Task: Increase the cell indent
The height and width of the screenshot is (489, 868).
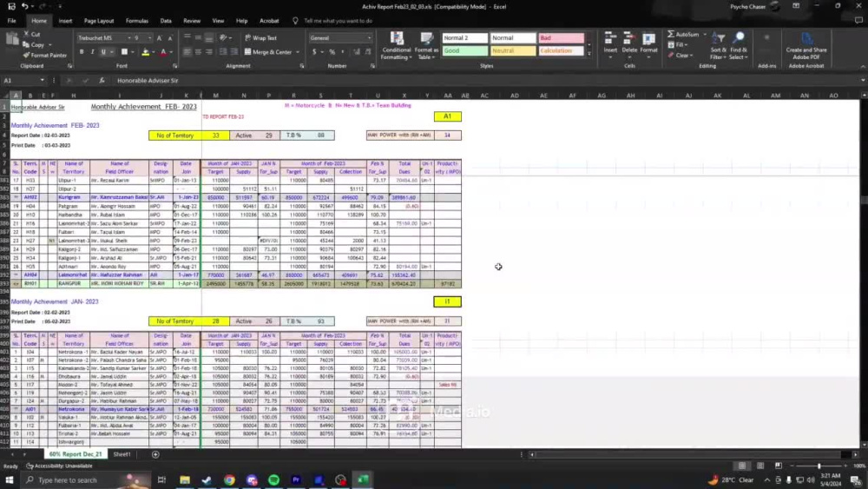Action: [x=234, y=52]
